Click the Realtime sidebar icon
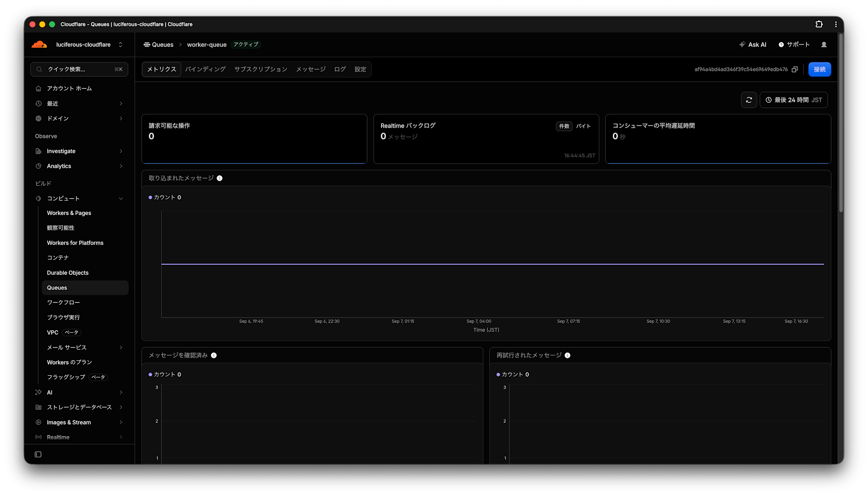 pos(39,437)
